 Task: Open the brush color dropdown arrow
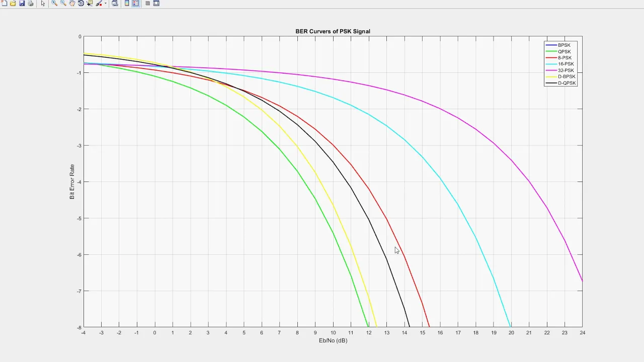point(106,3)
